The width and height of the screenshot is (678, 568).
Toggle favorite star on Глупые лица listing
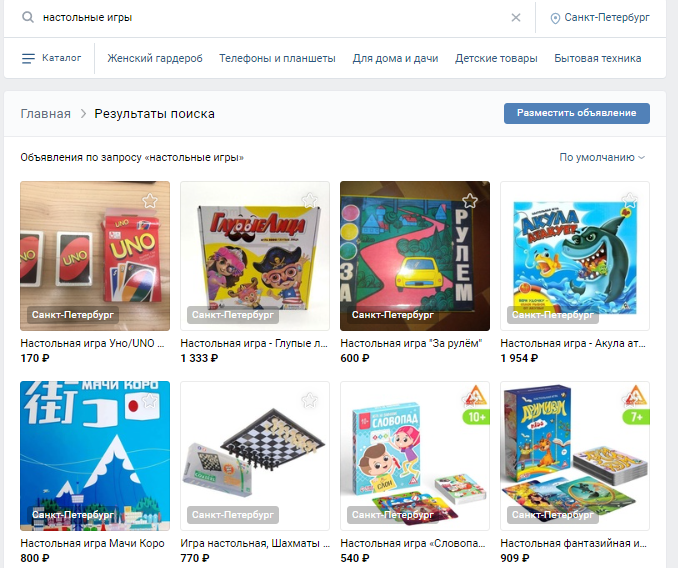click(310, 201)
